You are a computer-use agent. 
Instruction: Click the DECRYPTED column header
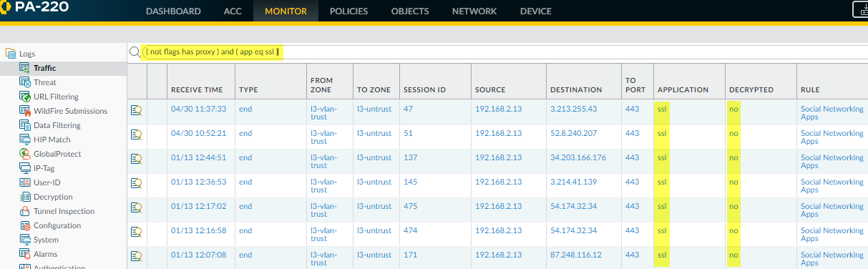point(751,89)
